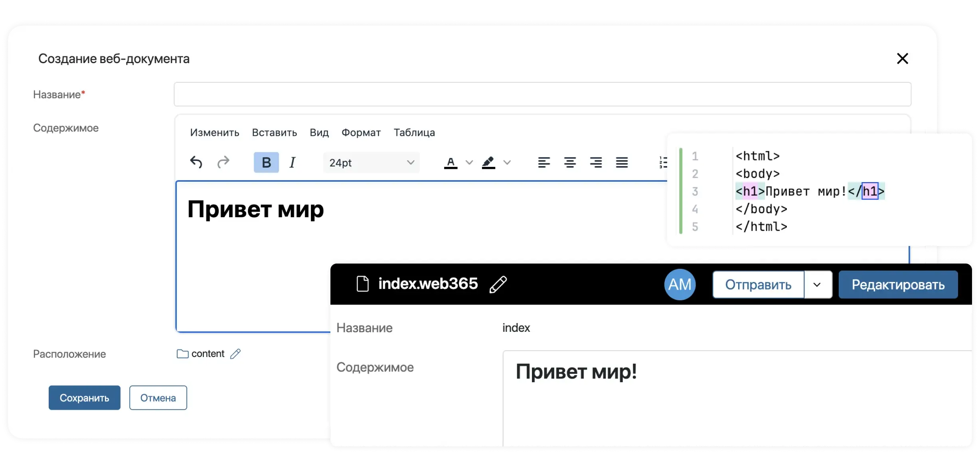980x472 pixels.
Task: Expand the dropdown next to Отправить
Action: pyautogui.click(x=817, y=284)
